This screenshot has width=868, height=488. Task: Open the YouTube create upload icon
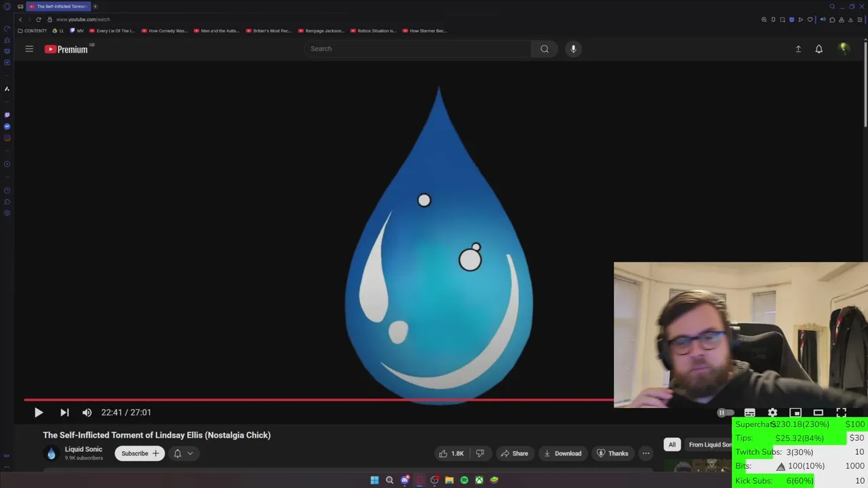(798, 49)
